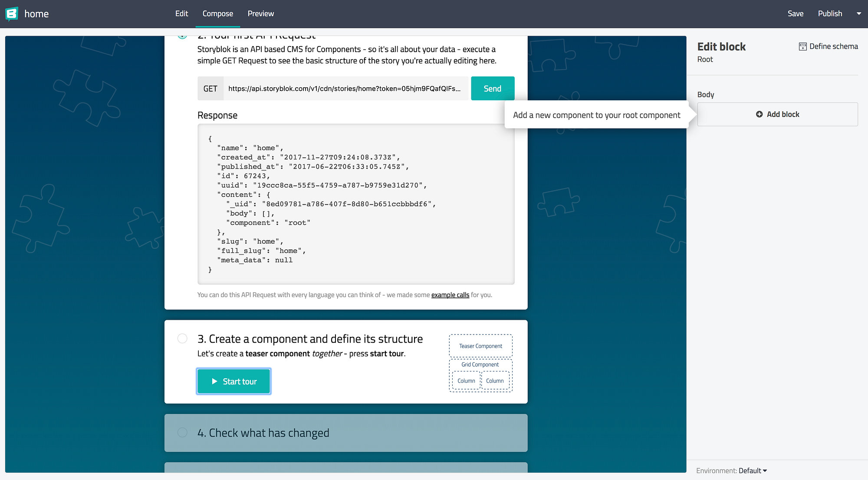Click the Grid Component diagram label
Image resolution: width=868 pixels, height=480 pixels.
[480, 364]
